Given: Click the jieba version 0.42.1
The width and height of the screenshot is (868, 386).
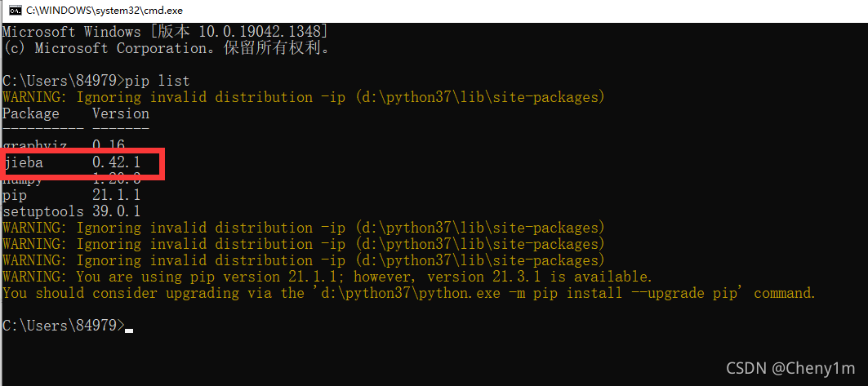Looking at the screenshot, I should tap(116, 162).
